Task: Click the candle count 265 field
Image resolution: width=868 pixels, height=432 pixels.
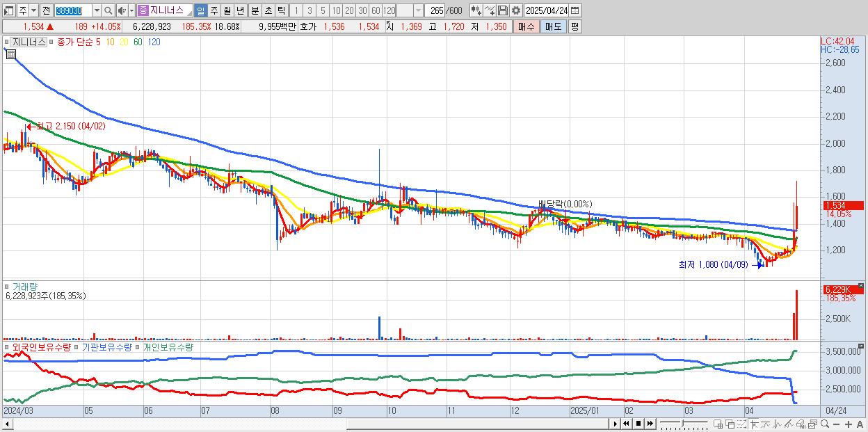Action: [435, 10]
